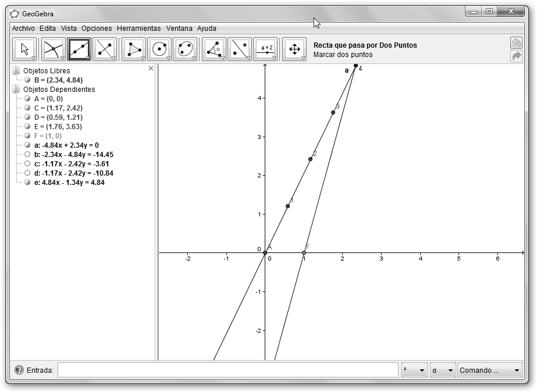Select the Intersect/New Point tool
The width and height of the screenshot is (537, 392).
point(53,49)
